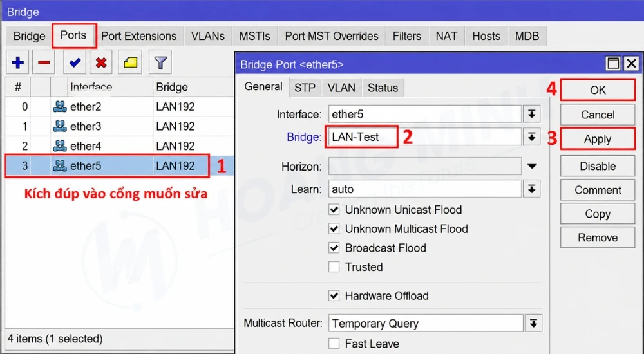Open the Bridge dropdown arrow
644x354 pixels.
pos(532,136)
